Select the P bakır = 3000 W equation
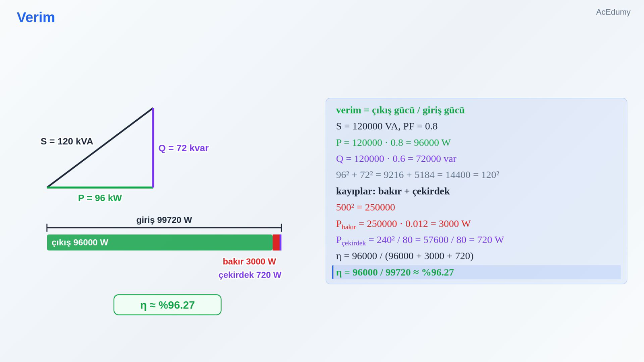This screenshot has height=362, width=644. [x=403, y=224]
